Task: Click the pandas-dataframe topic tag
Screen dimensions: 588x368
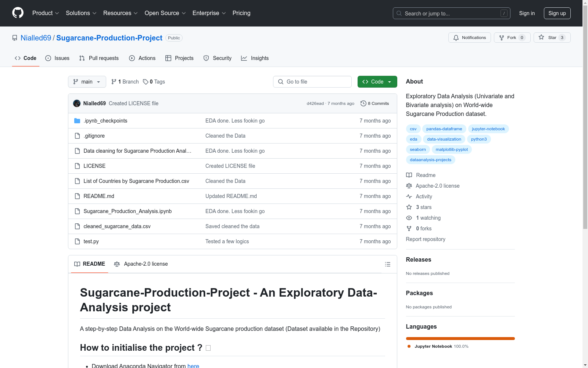Action: [x=444, y=129]
